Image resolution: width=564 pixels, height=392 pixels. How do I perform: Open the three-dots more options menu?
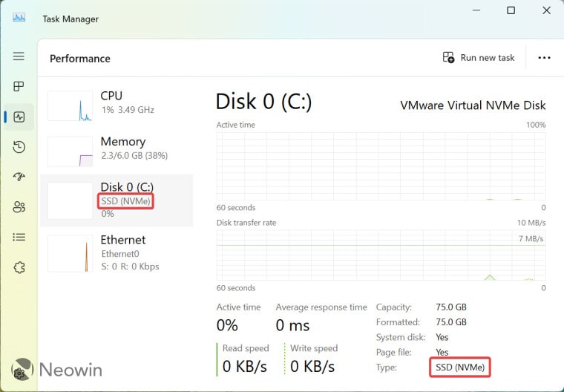(x=544, y=58)
